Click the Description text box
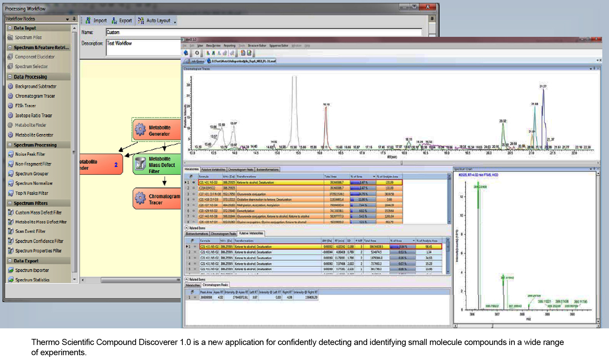609x364 pixels. pos(144,48)
